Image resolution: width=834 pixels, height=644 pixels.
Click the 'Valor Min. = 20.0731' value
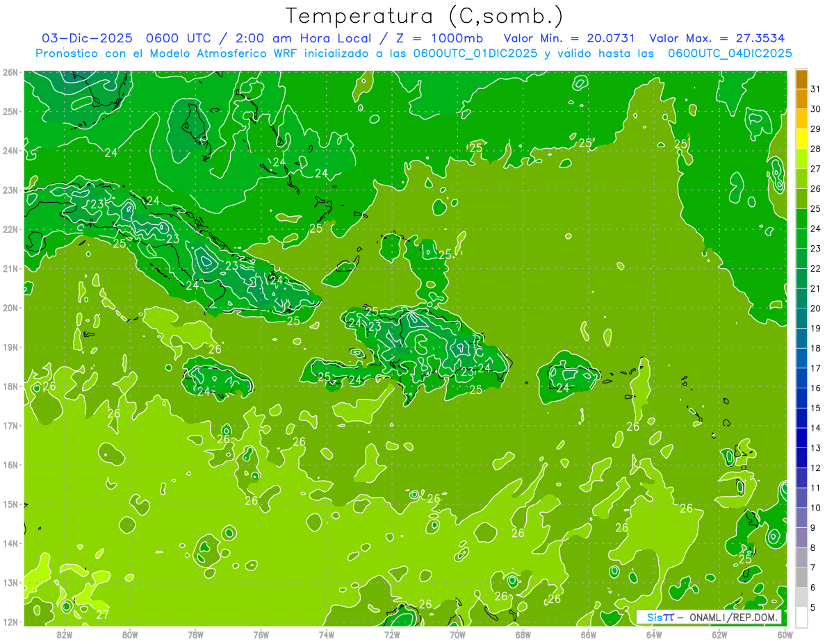tap(569, 38)
